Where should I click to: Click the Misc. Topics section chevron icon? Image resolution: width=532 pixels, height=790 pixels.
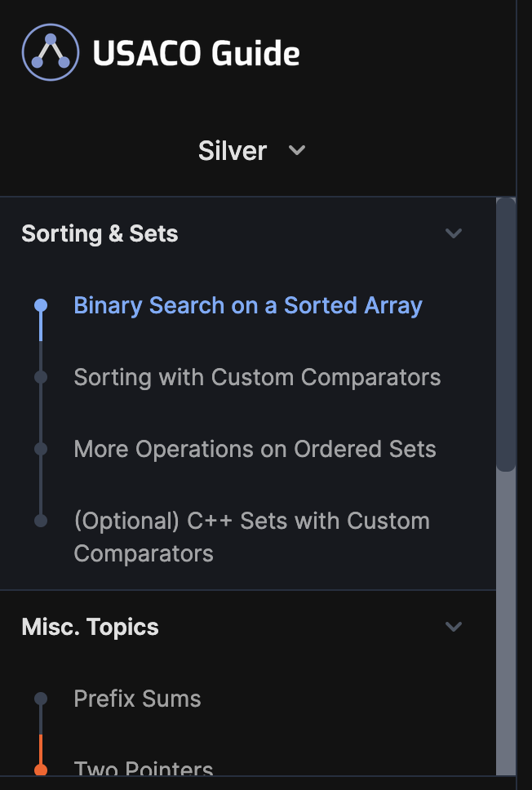tap(454, 627)
